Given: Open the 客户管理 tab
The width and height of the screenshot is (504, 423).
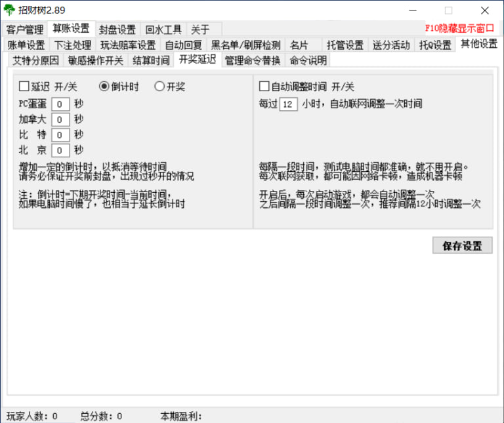Looking at the screenshot, I should coord(25,30).
